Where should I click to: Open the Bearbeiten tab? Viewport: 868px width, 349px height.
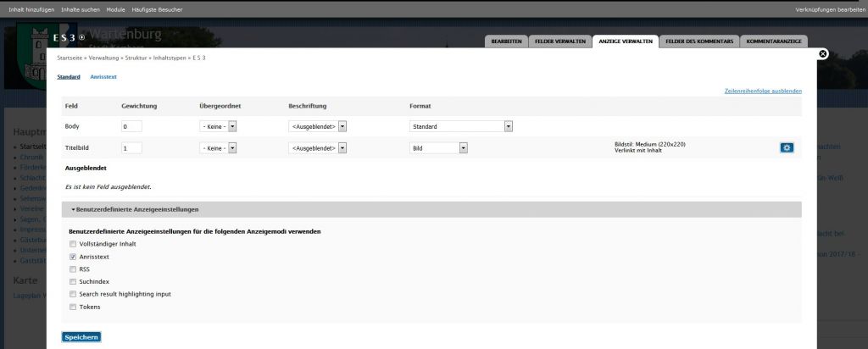[506, 42]
